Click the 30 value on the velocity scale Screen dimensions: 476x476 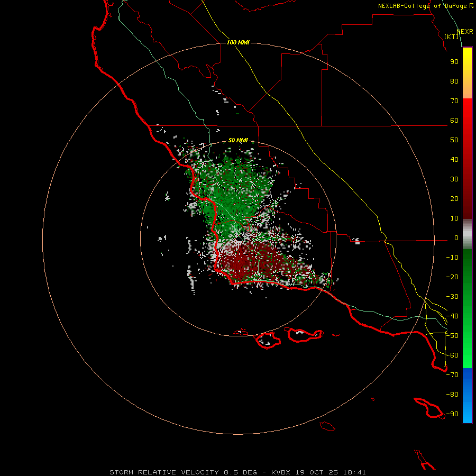(x=454, y=179)
